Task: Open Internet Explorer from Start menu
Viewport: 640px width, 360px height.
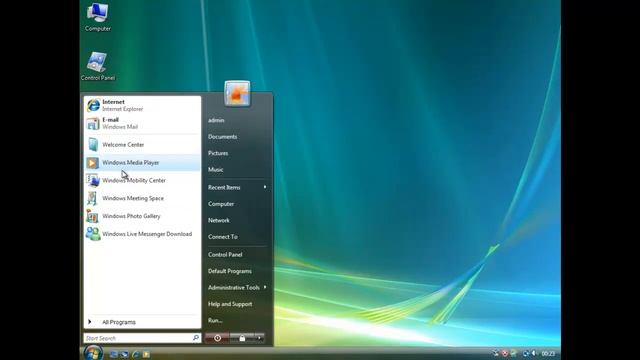Action: coord(142,105)
